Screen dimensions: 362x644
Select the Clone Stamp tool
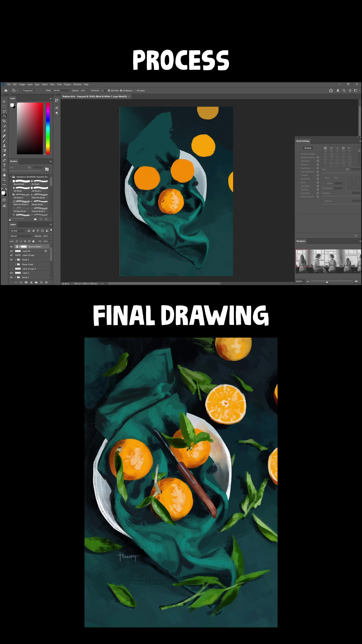(4, 145)
